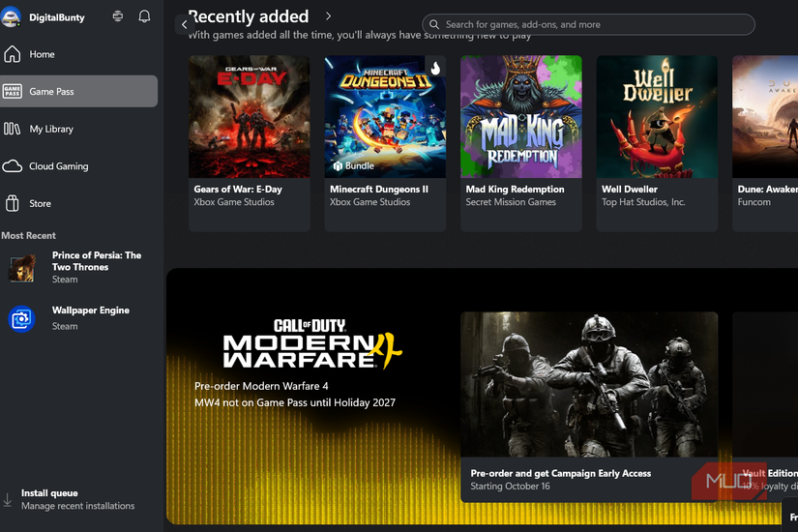
Task: Click the Gears of War: E-Day title
Action: (x=238, y=189)
